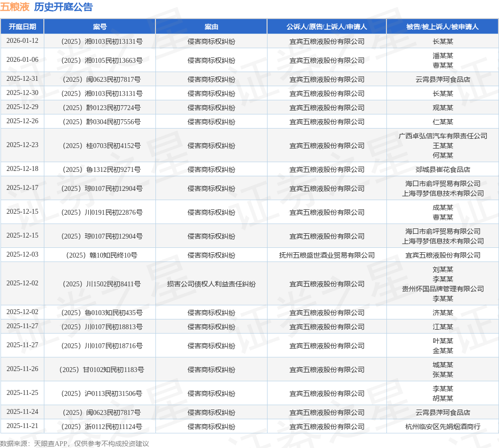The image size is (499, 448).
Task: Click the 历史开庭公告 heading
Action: point(63,7)
